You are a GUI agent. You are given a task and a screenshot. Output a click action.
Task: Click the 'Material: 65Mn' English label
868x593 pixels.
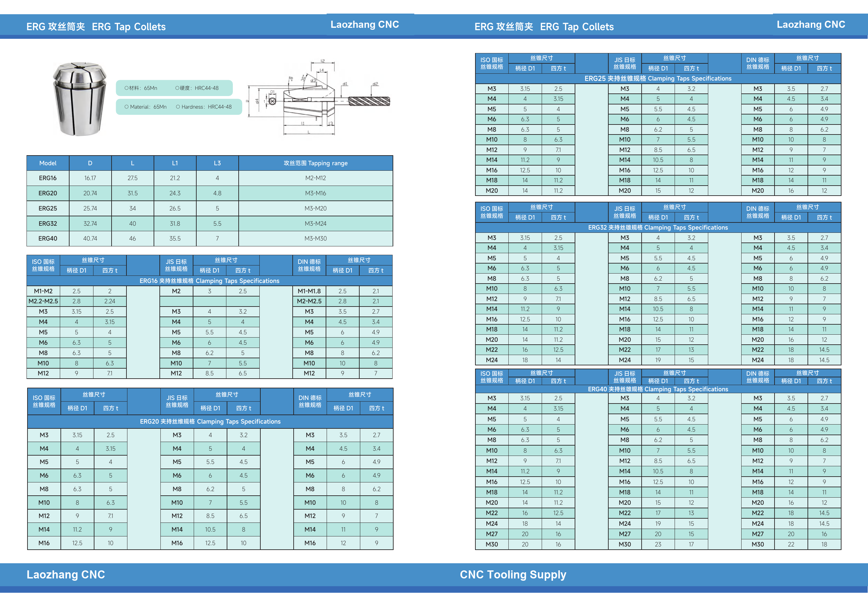coord(146,107)
